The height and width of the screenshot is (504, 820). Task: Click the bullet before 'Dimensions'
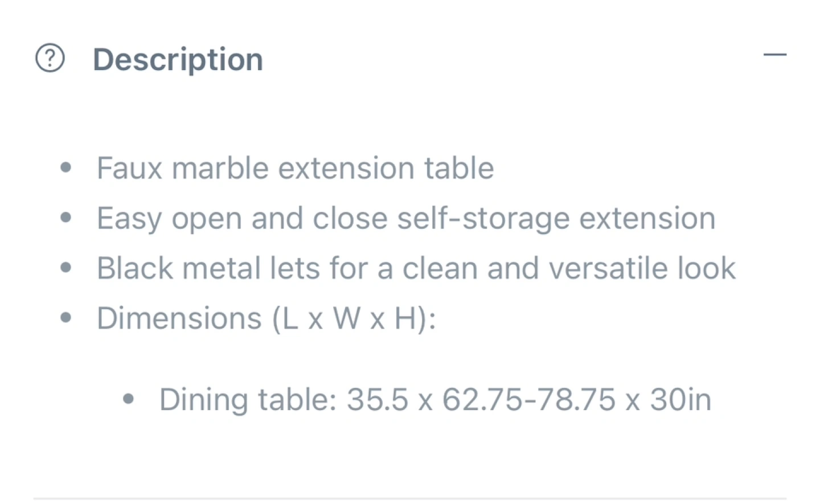click(66, 317)
